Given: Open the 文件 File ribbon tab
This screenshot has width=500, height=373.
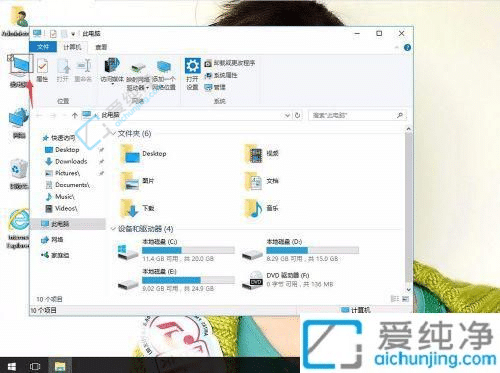Looking at the screenshot, I should click(43, 47).
